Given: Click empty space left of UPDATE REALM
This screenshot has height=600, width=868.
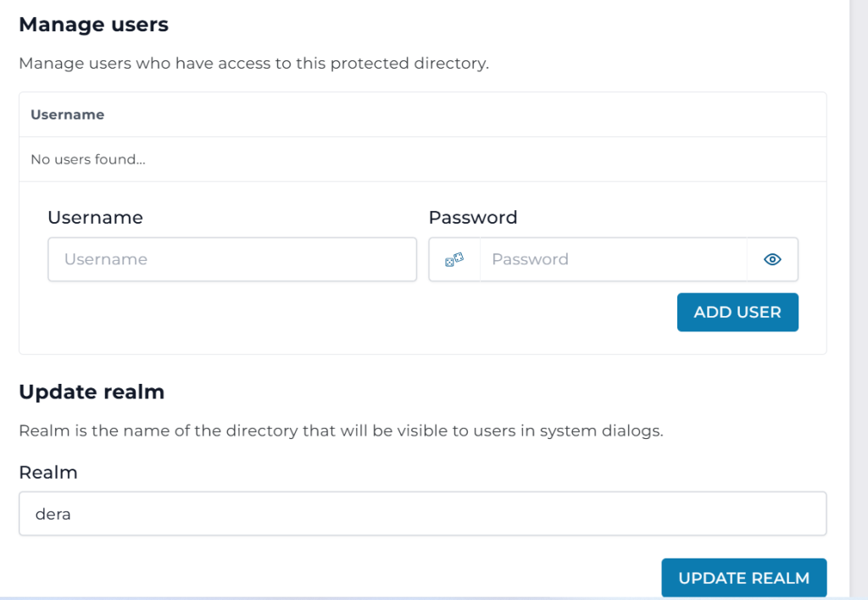Looking at the screenshot, I should 339,578.
